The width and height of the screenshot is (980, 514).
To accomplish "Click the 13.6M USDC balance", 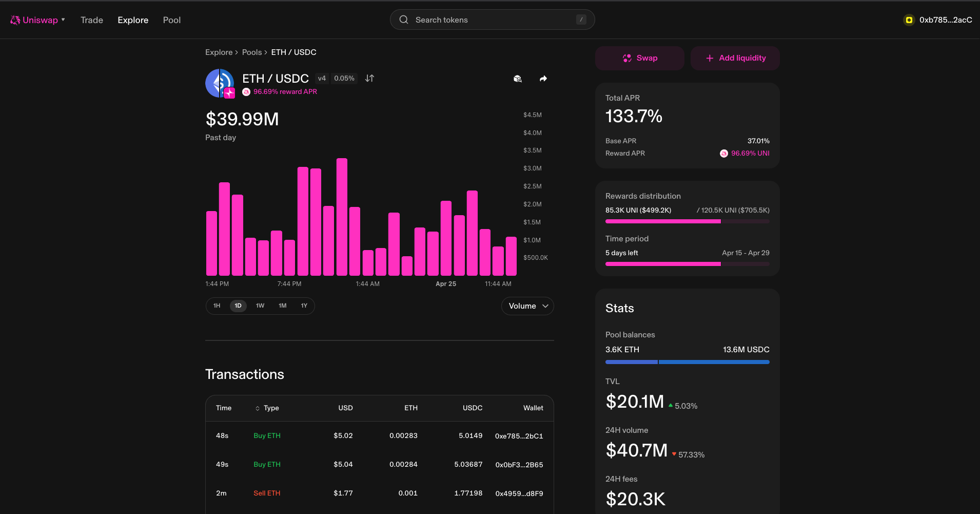I will click(746, 350).
